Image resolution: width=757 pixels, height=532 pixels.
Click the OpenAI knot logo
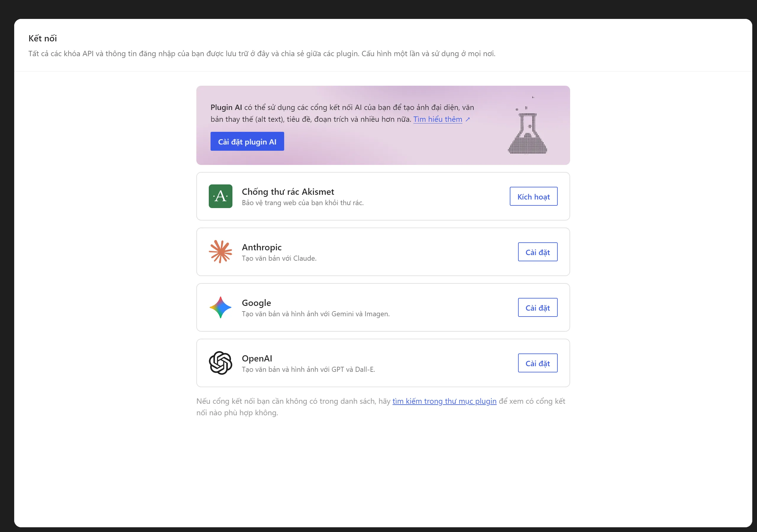tap(220, 363)
